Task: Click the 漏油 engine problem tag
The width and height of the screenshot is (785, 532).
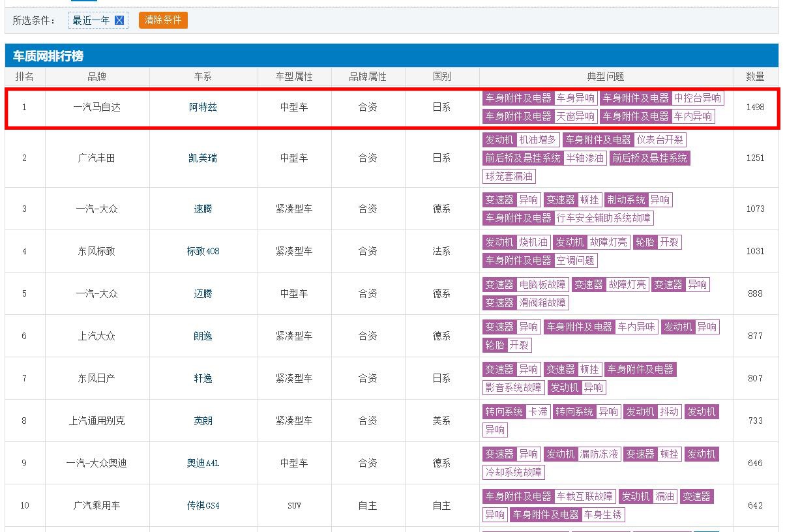Action: pyautogui.click(x=664, y=496)
